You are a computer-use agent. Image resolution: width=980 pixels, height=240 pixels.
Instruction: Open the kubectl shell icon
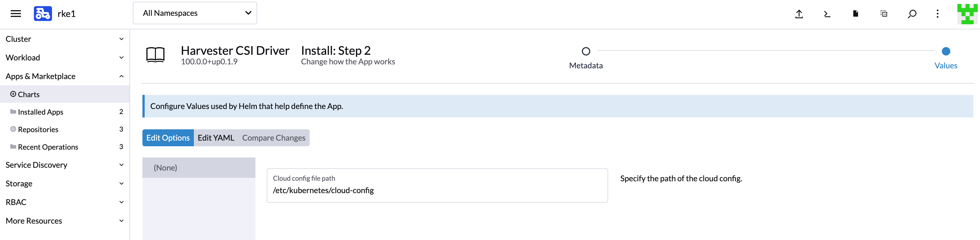pos(827,14)
